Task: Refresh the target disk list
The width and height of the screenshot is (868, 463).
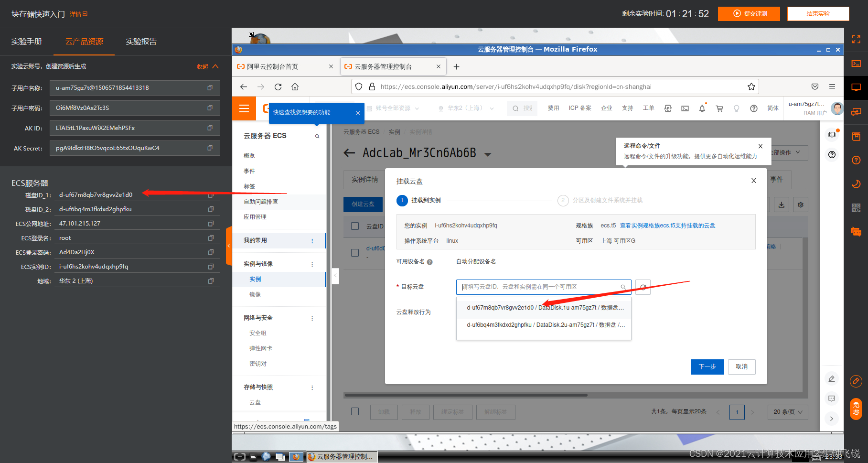Action: (x=643, y=287)
